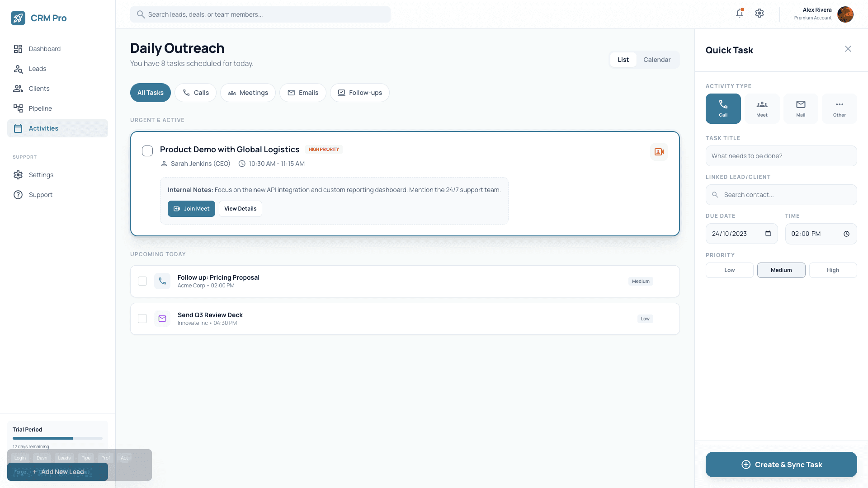The width and height of the screenshot is (868, 488).
Task: Choose the Mail activity type icon
Action: click(801, 108)
